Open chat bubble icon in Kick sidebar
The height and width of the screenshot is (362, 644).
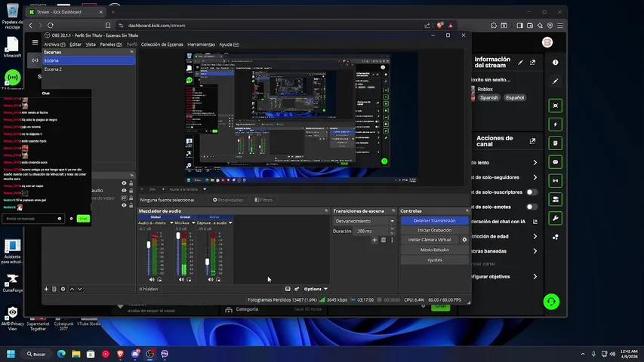(555, 162)
